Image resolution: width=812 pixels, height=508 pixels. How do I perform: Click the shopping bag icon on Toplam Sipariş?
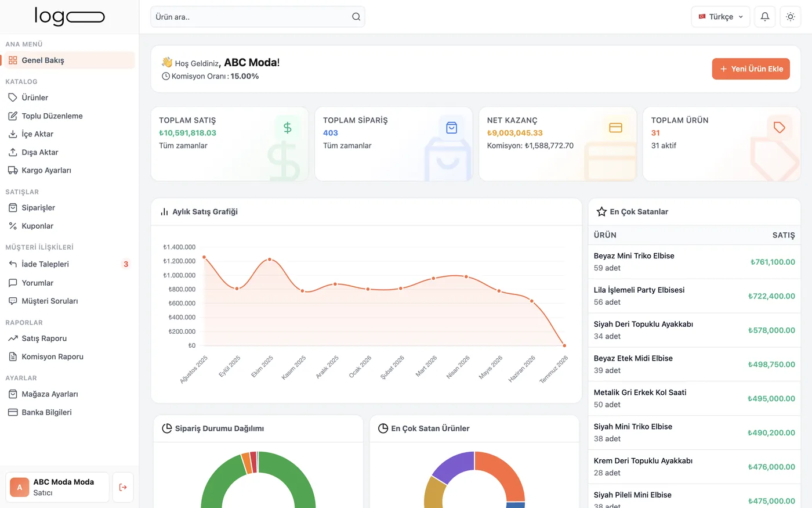click(x=451, y=128)
